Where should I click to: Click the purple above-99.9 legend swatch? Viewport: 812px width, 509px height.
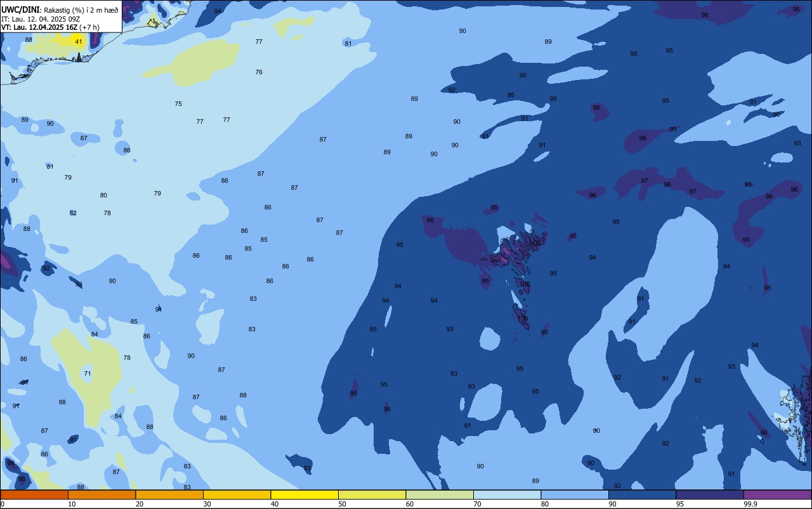pyautogui.click(x=777, y=494)
